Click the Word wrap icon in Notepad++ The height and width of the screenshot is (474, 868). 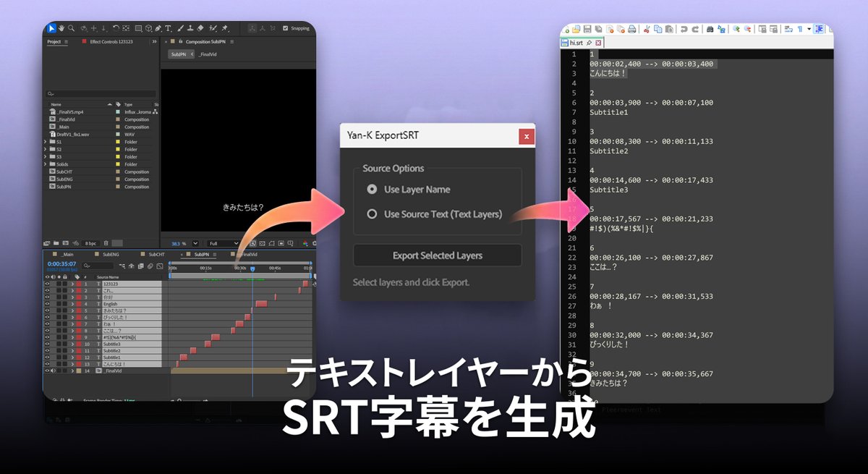pos(788,29)
